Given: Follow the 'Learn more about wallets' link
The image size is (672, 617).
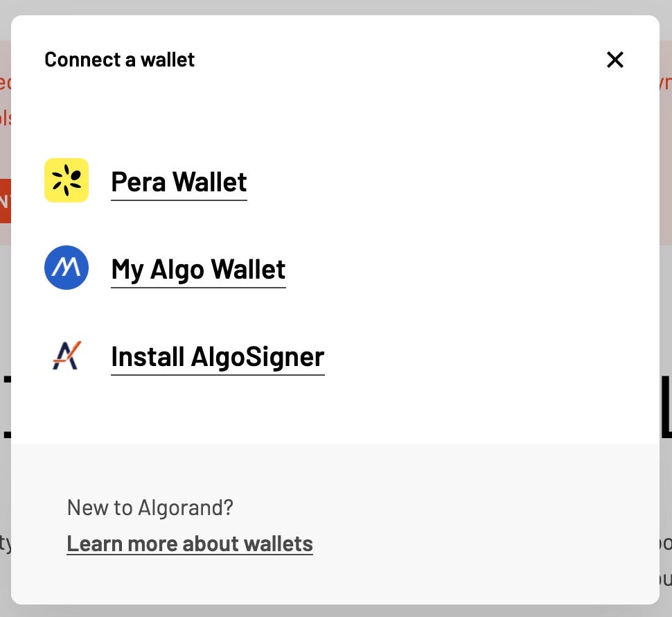Looking at the screenshot, I should (x=190, y=543).
